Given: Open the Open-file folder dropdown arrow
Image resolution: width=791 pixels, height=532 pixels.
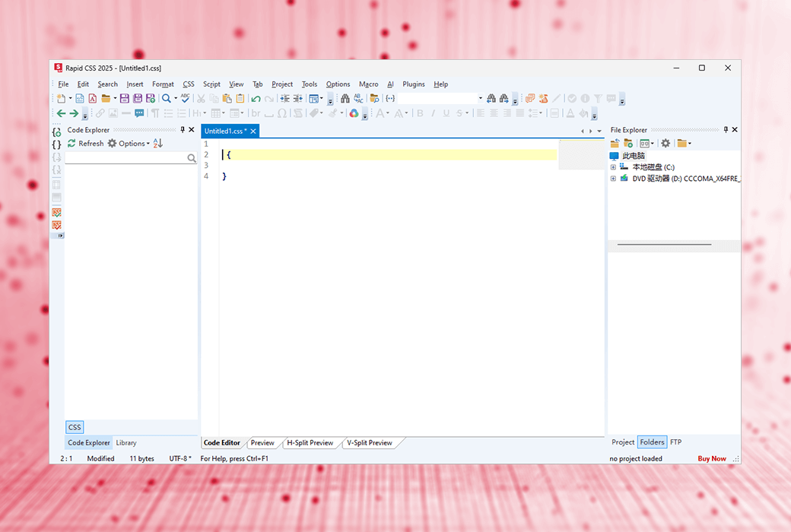Looking at the screenshot, I should click(x=115, y=98).
